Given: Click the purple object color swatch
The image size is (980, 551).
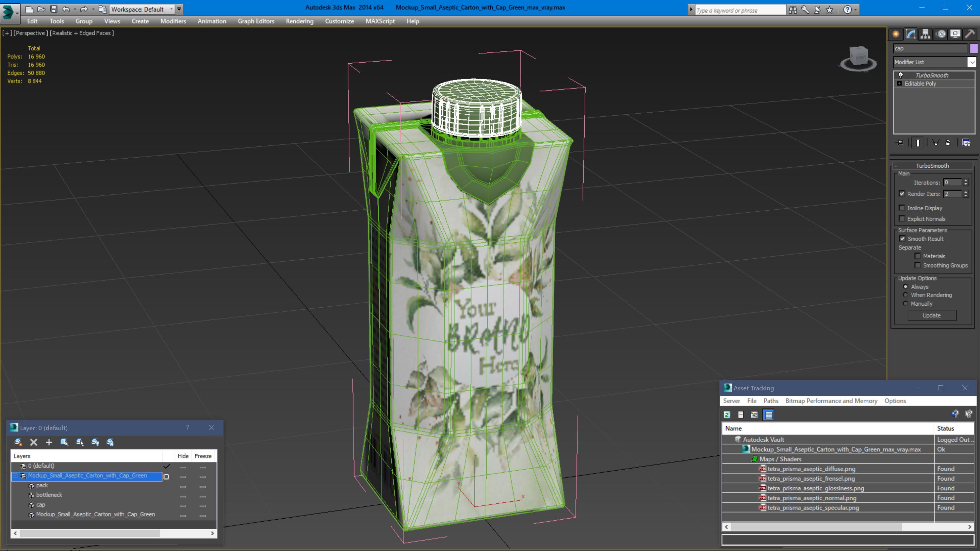Looking at the screenshot, I should (974, 48).
